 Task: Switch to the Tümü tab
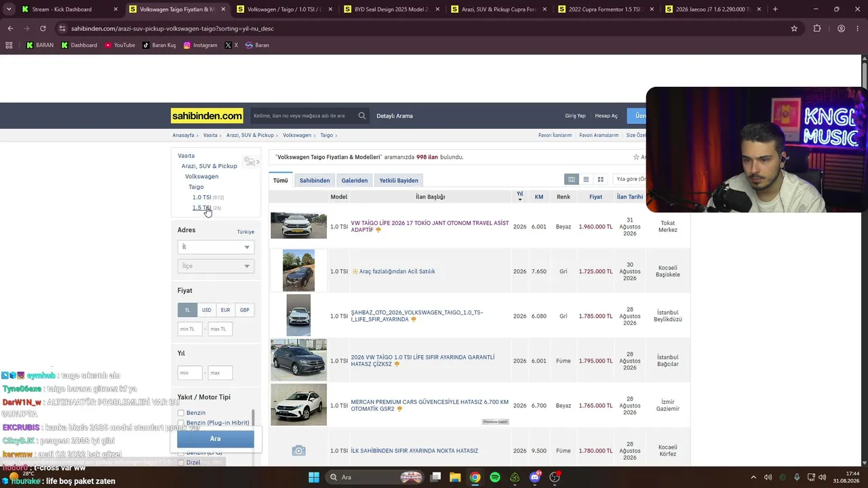pos(281,180)
